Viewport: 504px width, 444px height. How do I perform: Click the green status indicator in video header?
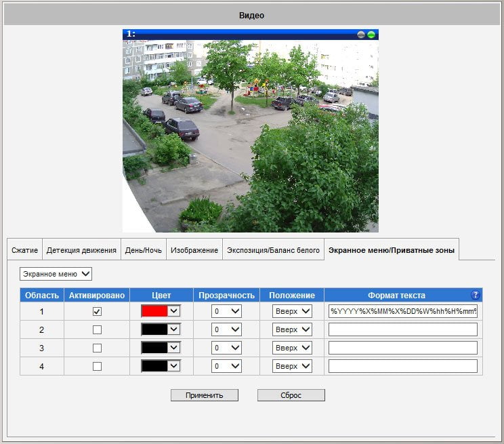tap(371, 35)
